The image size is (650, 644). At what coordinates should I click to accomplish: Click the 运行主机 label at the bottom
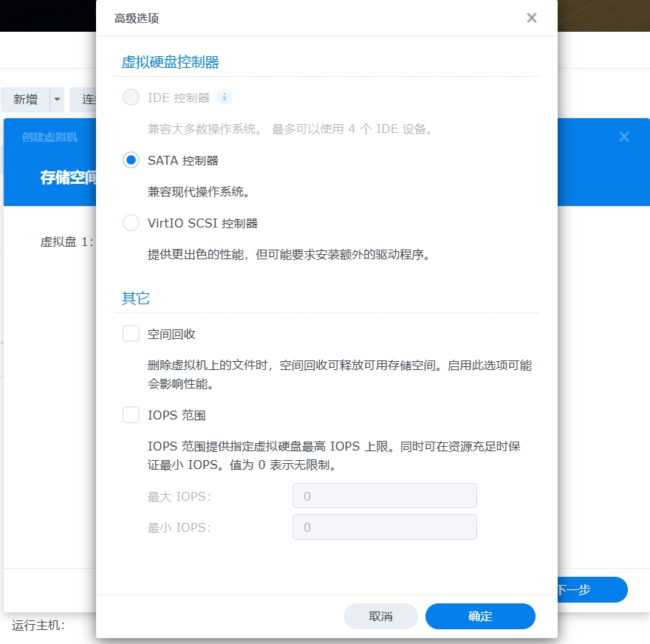(38, 626)
